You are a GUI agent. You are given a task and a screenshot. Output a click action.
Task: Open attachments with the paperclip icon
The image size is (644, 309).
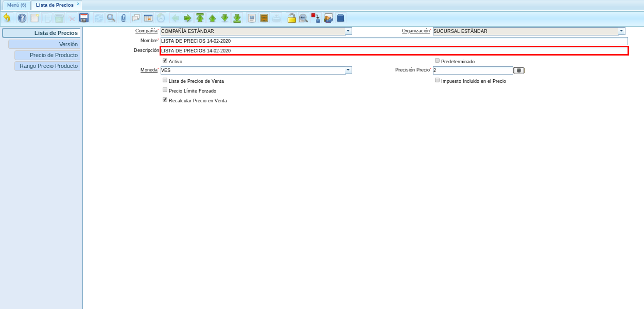124,18
